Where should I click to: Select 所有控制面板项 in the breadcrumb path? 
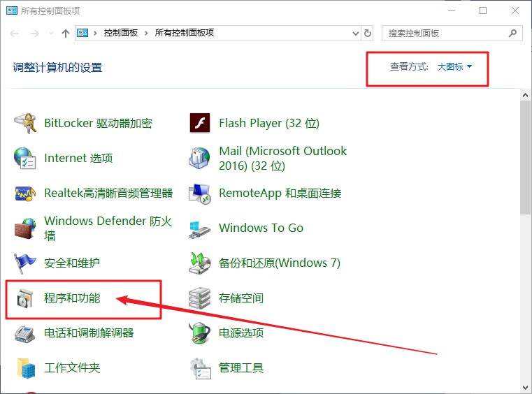(x=185, y=33)
